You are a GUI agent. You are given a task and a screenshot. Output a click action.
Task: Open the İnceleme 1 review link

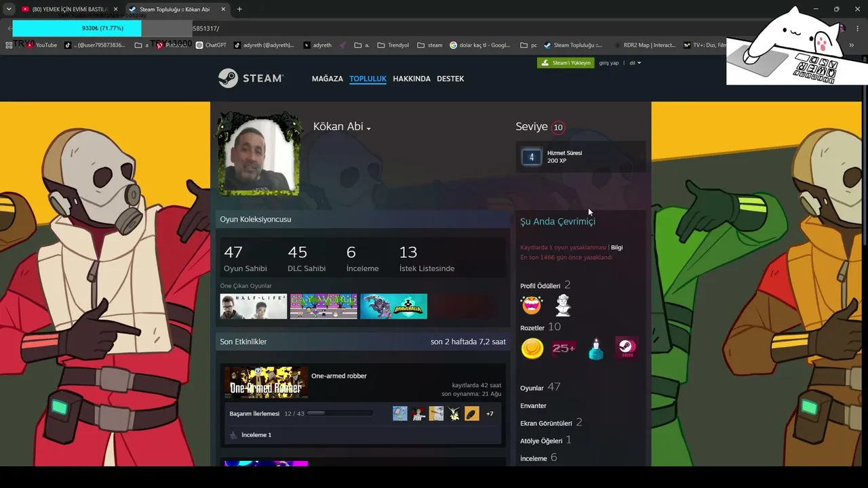[x=256, y=435]
